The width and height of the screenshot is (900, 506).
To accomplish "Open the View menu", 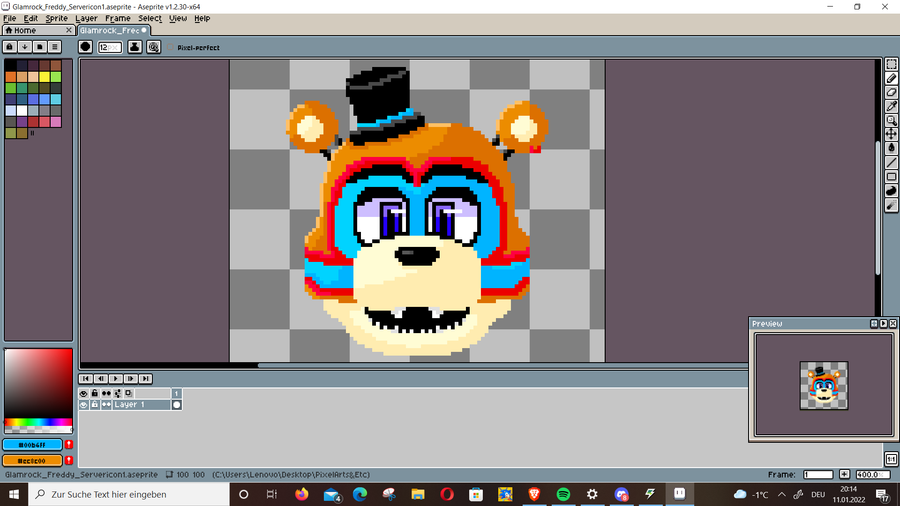I will [177, 18].
